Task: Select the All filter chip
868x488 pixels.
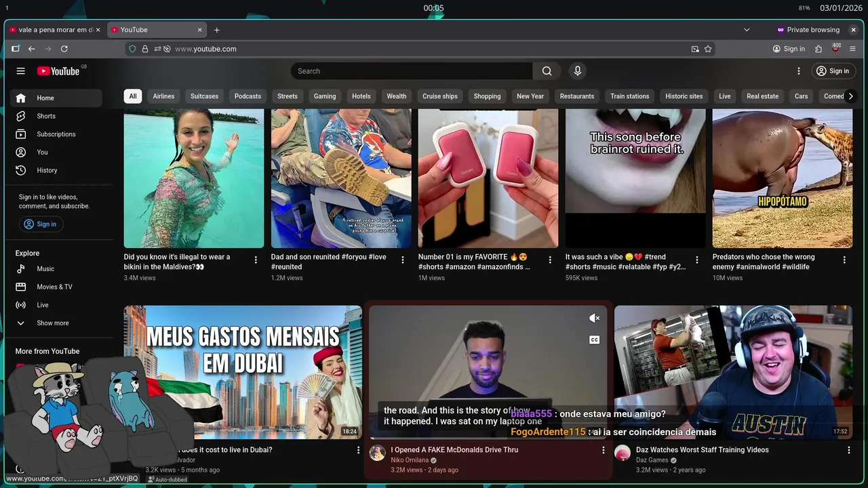Action: [133, 96]
